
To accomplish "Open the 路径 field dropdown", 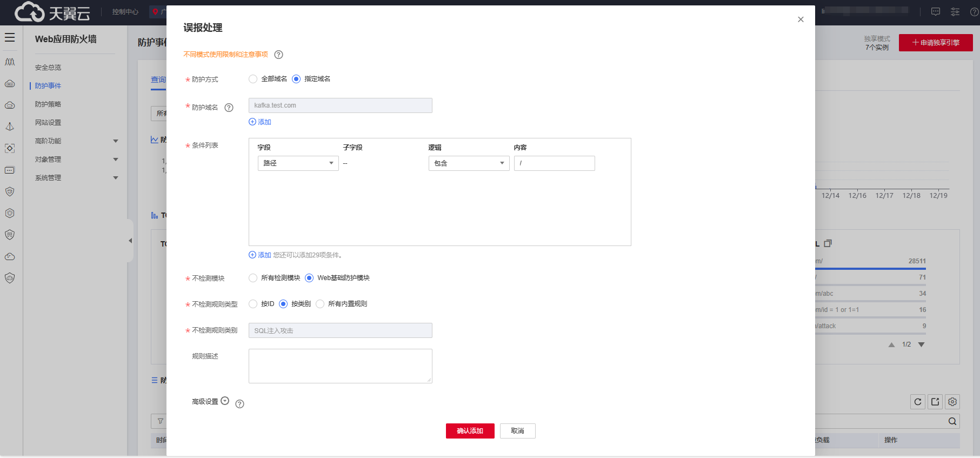I will pyautogui.click(x=298, y=163).
